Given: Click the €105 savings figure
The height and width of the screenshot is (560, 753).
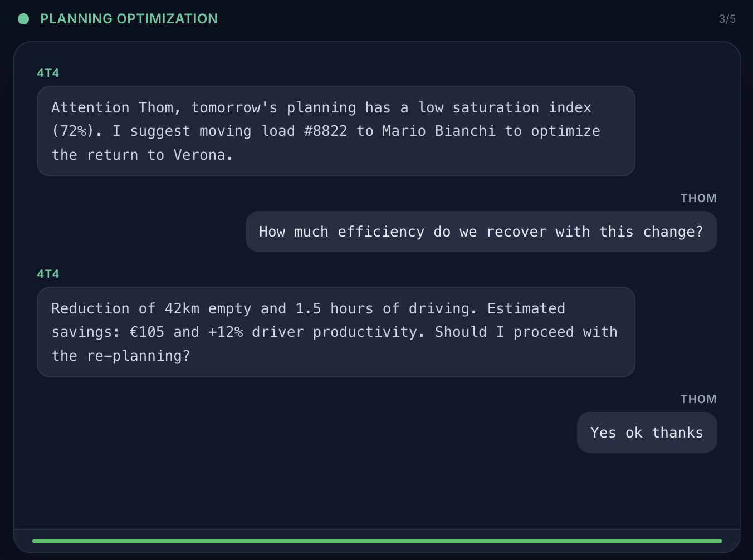Looking at the screenshot, I should click(x=147, y=332).
